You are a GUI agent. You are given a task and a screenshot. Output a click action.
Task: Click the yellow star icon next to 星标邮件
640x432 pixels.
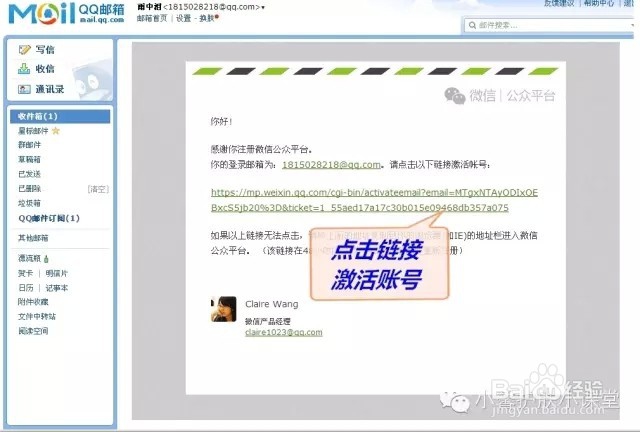56,131
